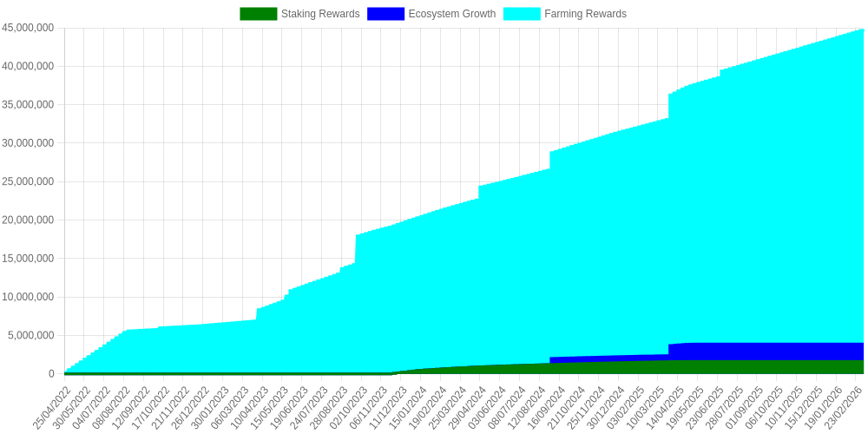
Task: Click the 08/08/2022 date label
Action: 110,409
